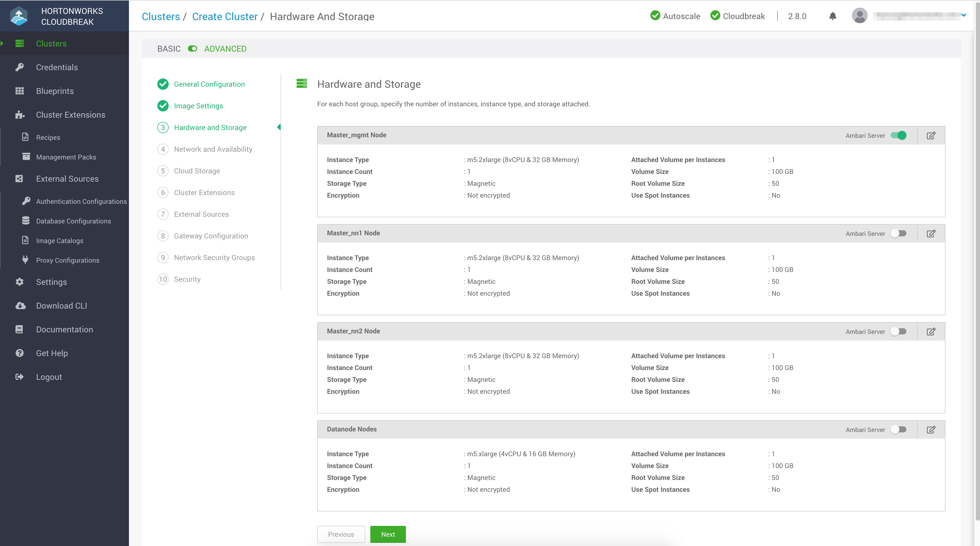Go to Network and Availability step
980x546 pixels.
213,149
